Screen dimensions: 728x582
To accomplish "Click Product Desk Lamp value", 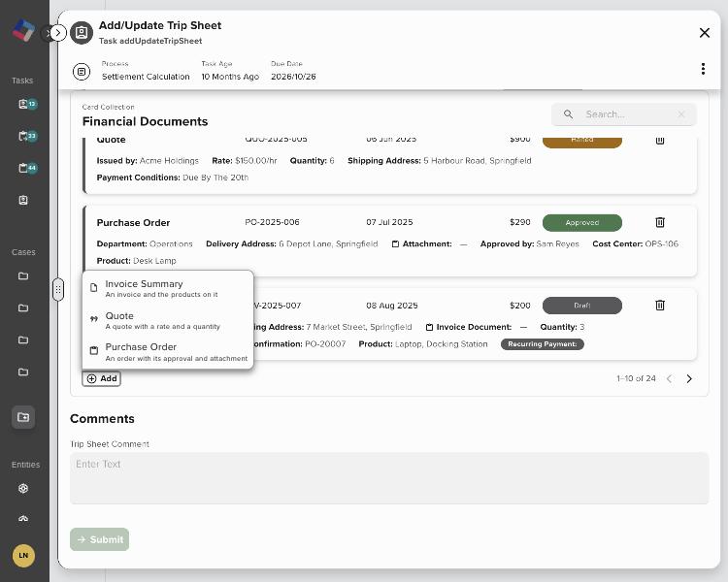I will click(154, 261).
